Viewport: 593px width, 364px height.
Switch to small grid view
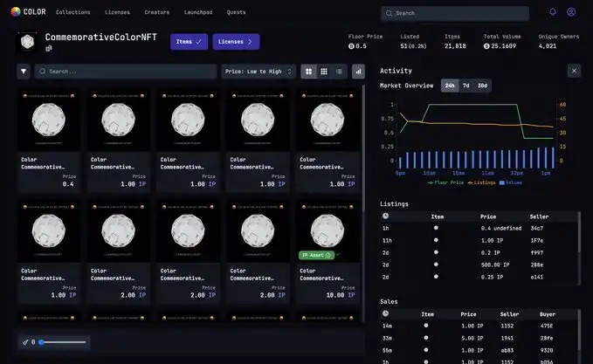pyautogui.click(x=324, y=72)
